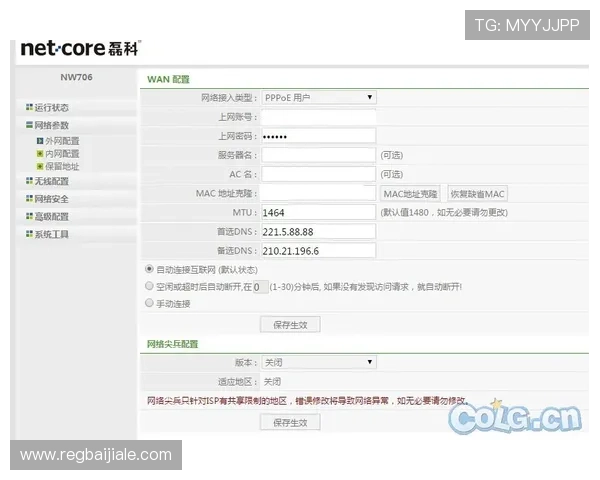The width and height of the screenshot is (600, 480).
Task: Click the 无线配置 menu icon
Action: click(x=29, y=181)
